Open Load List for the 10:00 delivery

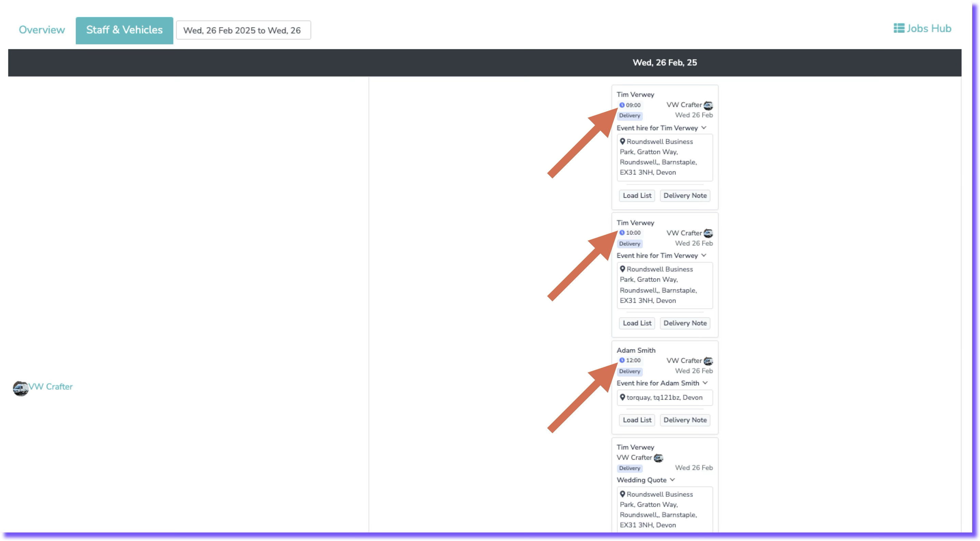tap(637, 323)
